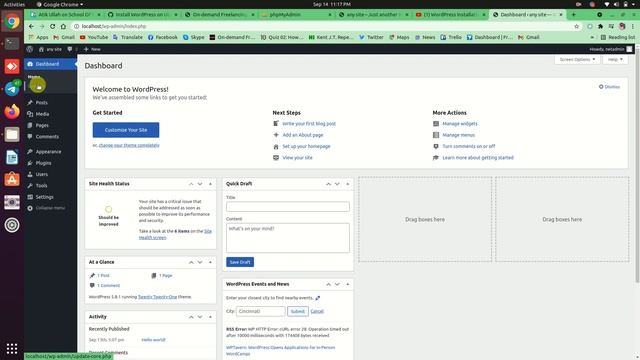Move WordPress Events and News box up
This screenshot has height=360, width=640.
[328, 284]
